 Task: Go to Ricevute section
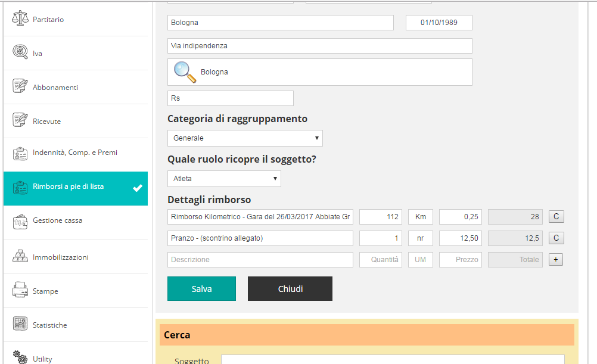[x=76, y=121]
